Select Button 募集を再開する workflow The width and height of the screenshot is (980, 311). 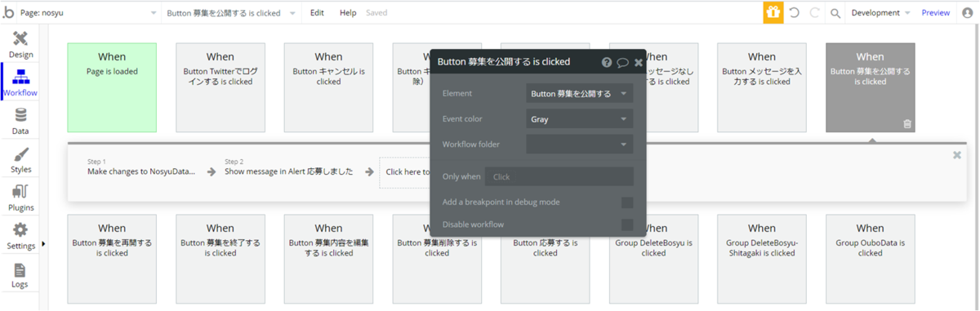112,259
